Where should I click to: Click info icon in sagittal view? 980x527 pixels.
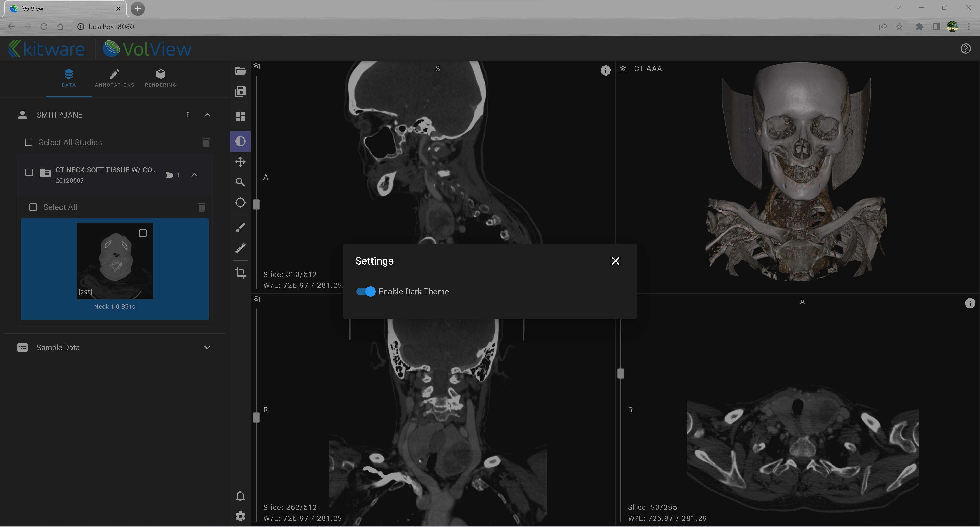coord(605,70)
